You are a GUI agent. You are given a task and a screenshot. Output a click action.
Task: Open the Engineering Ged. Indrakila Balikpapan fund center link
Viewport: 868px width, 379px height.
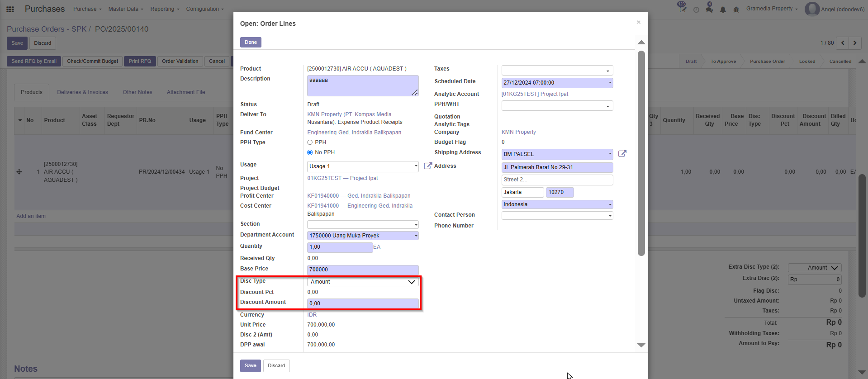click(354, 133)
